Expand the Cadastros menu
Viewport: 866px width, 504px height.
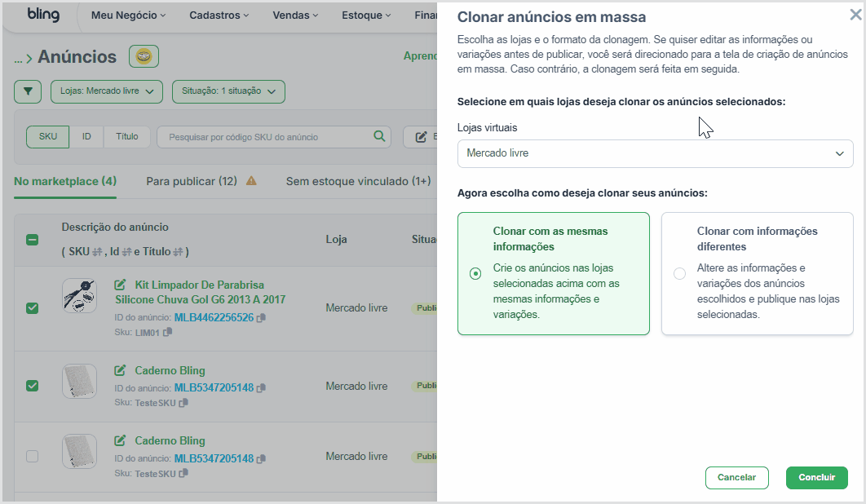pyautogui.click(x=219, y=15)
